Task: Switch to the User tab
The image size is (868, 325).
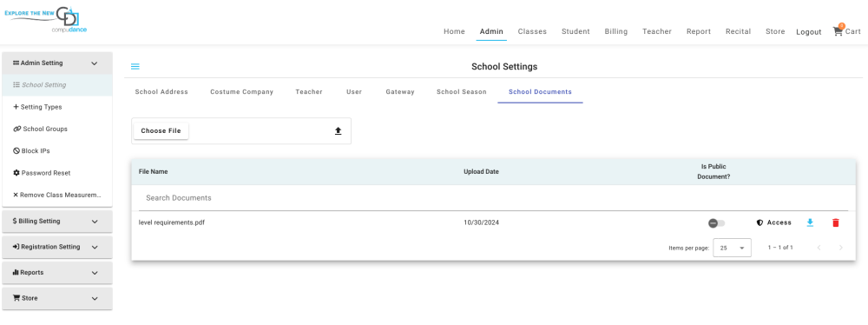Action: 354,92
